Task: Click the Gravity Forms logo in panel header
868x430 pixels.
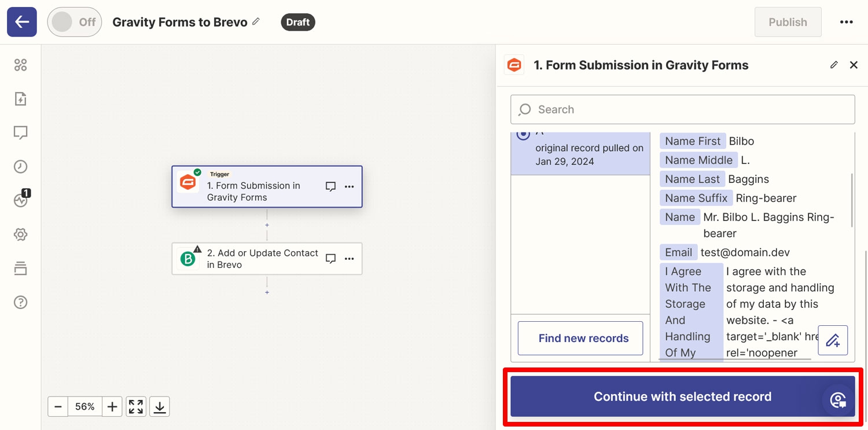Action: [514, 65]
